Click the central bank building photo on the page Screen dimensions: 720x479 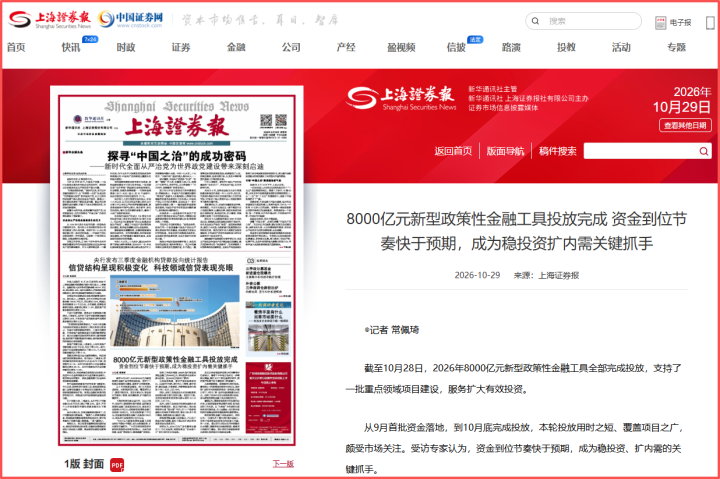[x=175, y=311]
